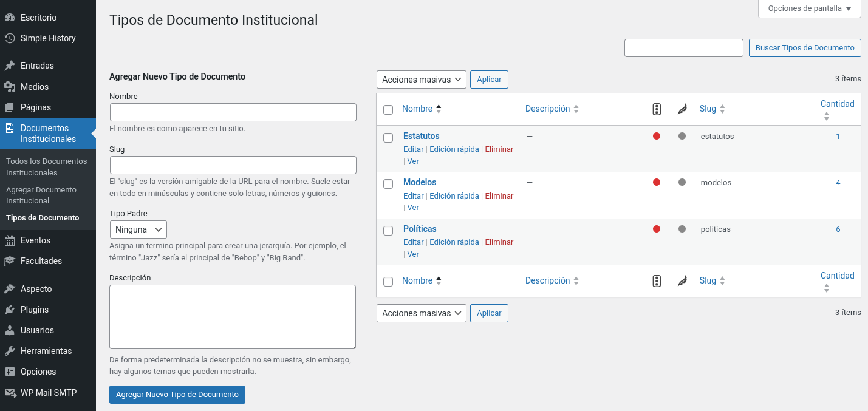
Task: Focus the Nombre text input field
Action: tap(233, 112)
